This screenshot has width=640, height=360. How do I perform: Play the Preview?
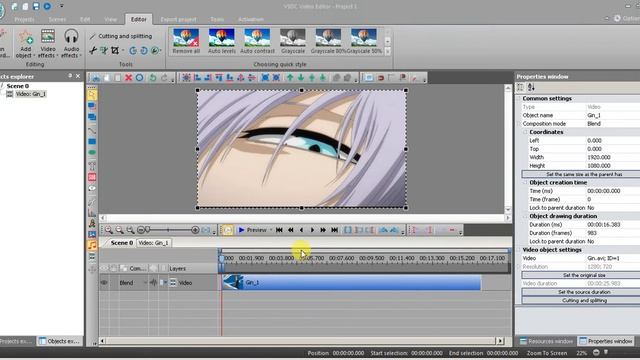click(252, 230)
